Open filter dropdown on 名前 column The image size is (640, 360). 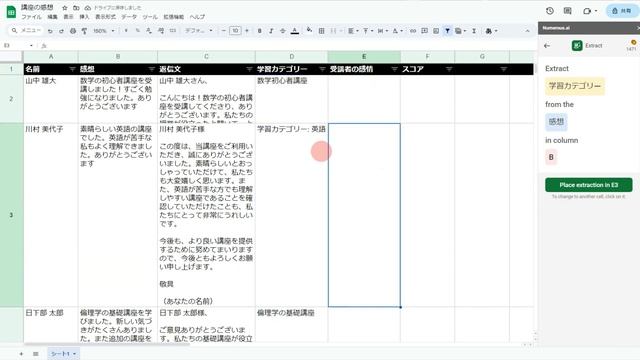72,69
